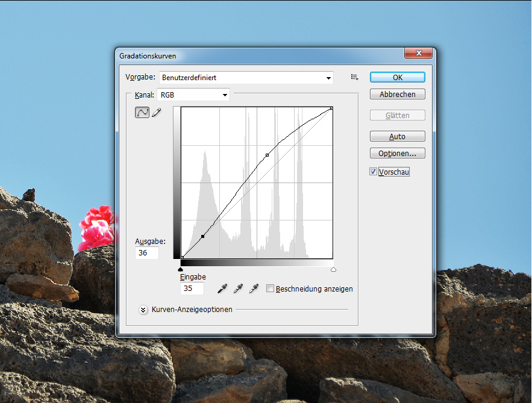The width and height of the screenshot is (532, 403).
Task: Select the pencil draw-curve tool
Action: click(157, 112)
